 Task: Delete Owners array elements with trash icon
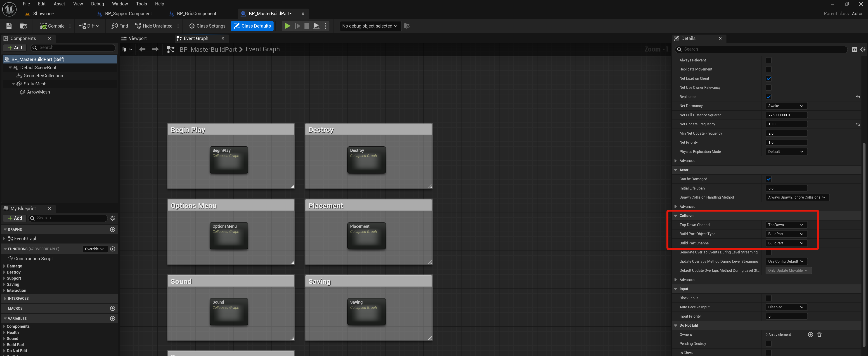click(819, 335)
